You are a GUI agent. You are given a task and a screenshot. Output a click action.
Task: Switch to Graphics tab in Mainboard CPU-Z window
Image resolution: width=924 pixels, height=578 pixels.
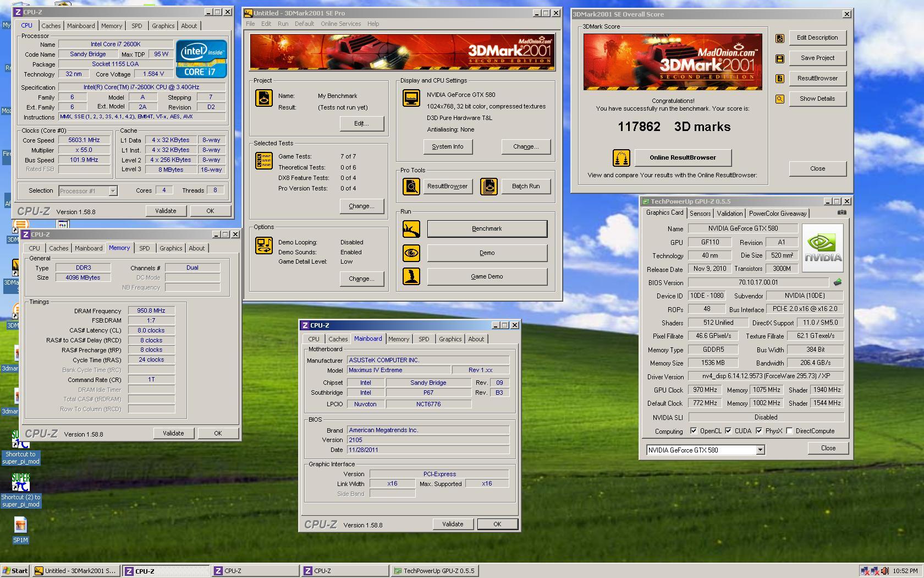point(450,339)
